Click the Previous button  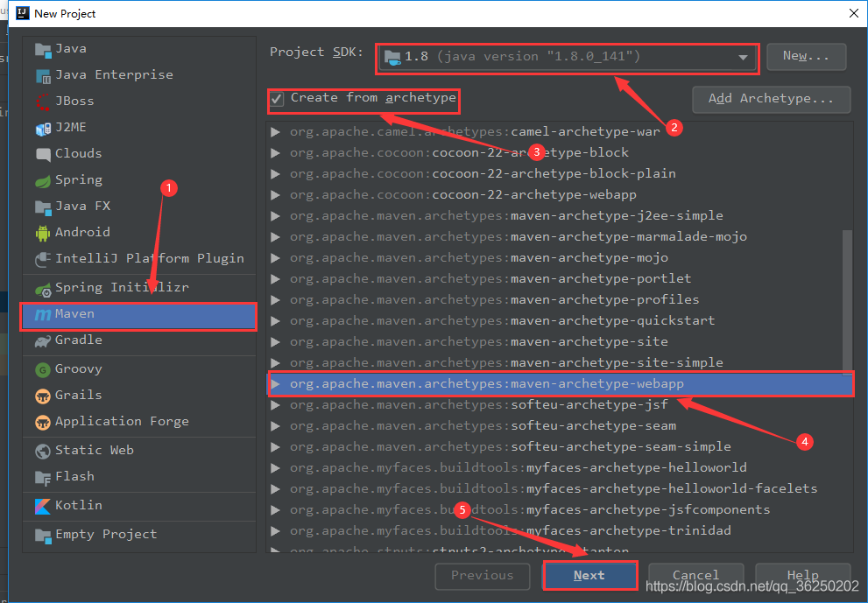pos(482,576)
